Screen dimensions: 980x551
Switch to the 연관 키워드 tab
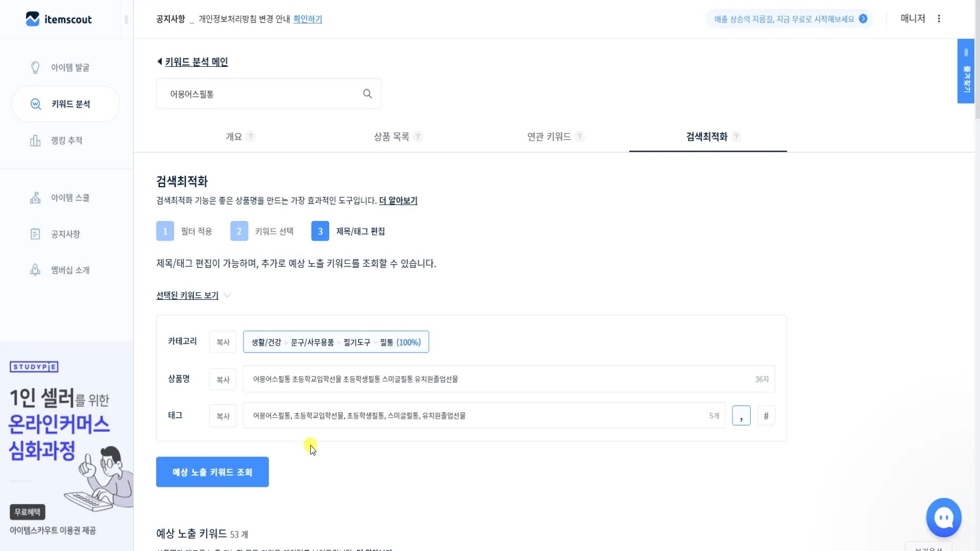click(x=549, y=137)
